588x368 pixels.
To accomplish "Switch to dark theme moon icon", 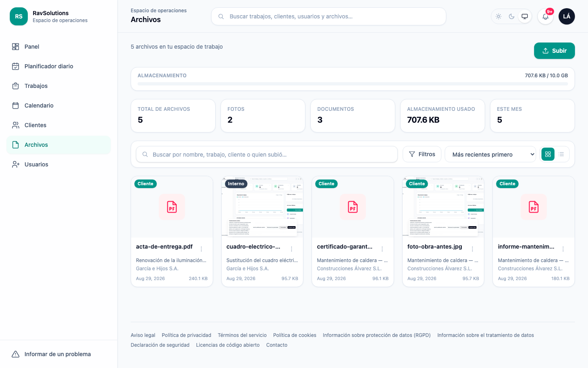I will tap(512, 16).
